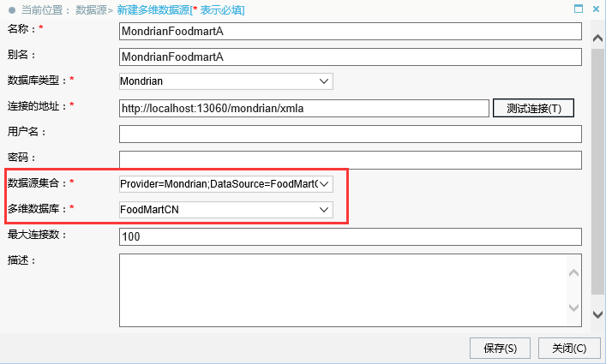Open the 数据库类型 Mondrian dropdown
This screenshot has height=364, width=606.
226,81
